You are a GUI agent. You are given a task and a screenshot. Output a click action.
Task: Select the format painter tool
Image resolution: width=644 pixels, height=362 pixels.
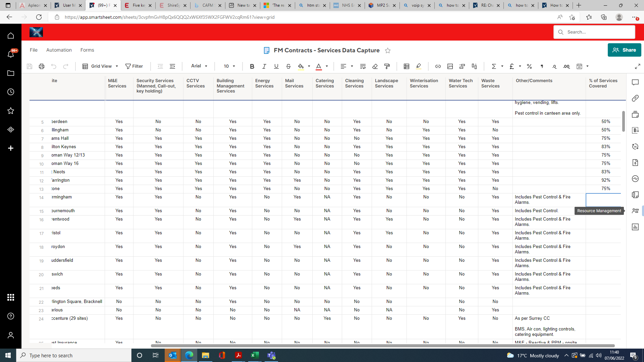[387, 66]
